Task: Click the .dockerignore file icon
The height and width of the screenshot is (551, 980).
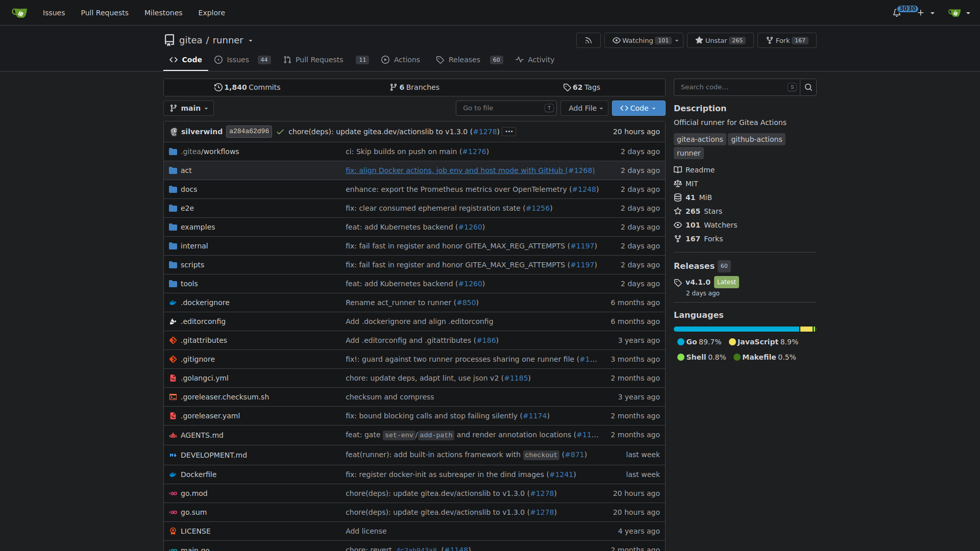Action: tap(173, 303)
